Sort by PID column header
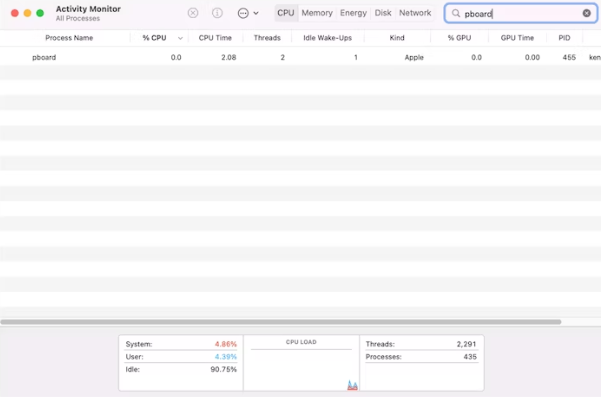601x397 pixels. click(x=564, y=38)
